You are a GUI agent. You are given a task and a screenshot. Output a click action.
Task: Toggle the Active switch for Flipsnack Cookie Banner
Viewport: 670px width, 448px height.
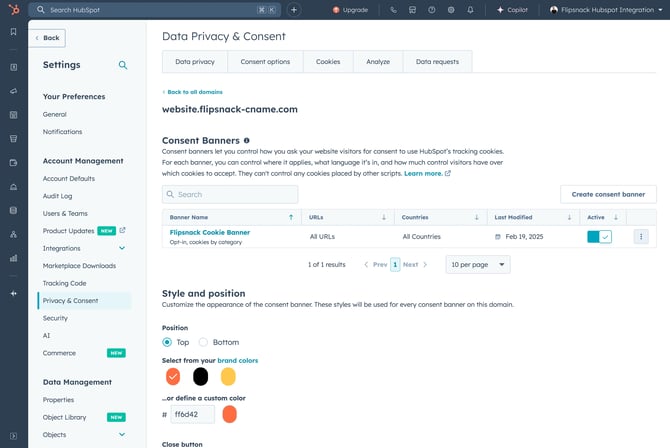(599, 237)
